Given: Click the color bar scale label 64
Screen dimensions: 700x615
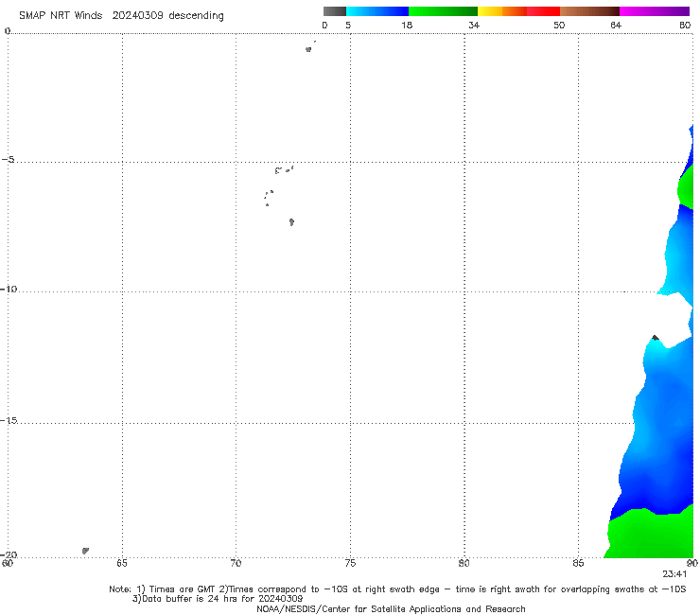Looking at the screenshot, I should coord(616,25).
